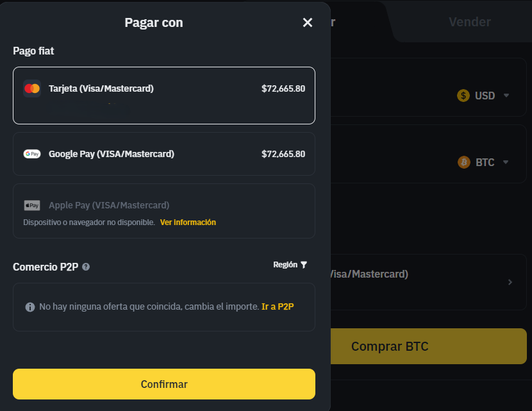Click the Comercio P2P help icon
532x411 pixels.
point(86,267)
